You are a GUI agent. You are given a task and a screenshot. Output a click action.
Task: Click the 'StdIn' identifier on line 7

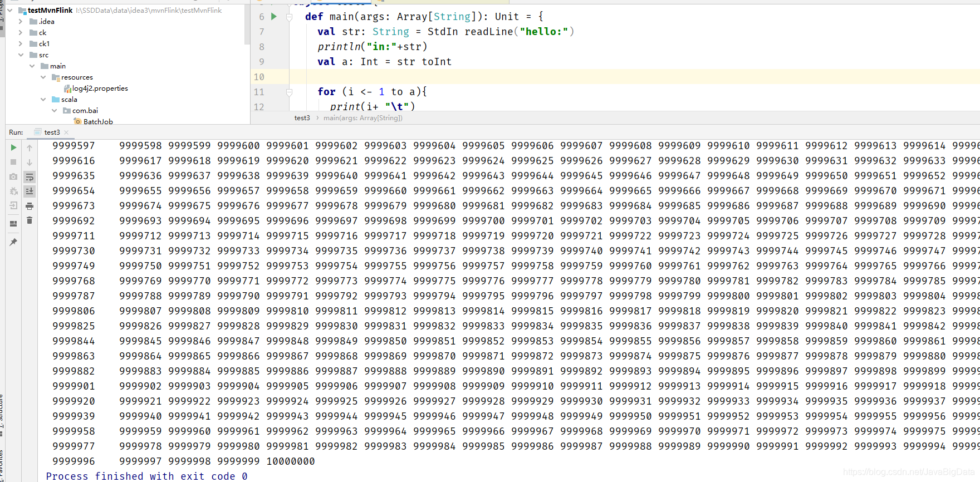tap(443, 32)
